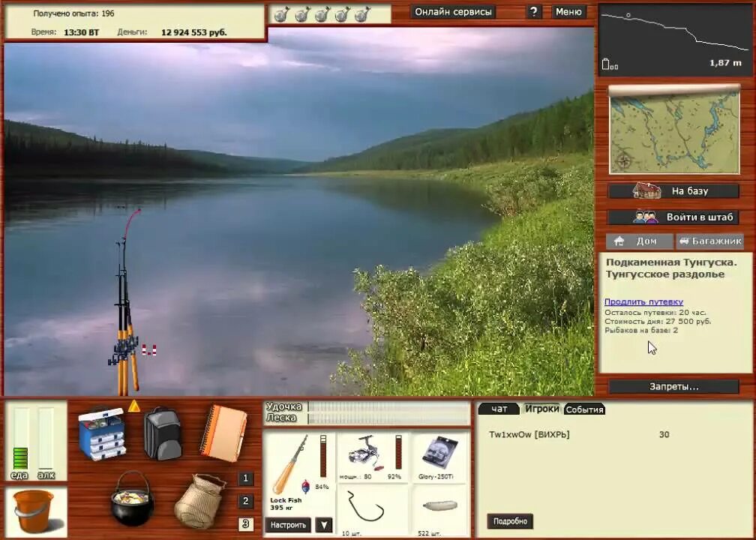Click the money amount 12 924 553 руб.

pyautogui.click(x=193, y=32)
